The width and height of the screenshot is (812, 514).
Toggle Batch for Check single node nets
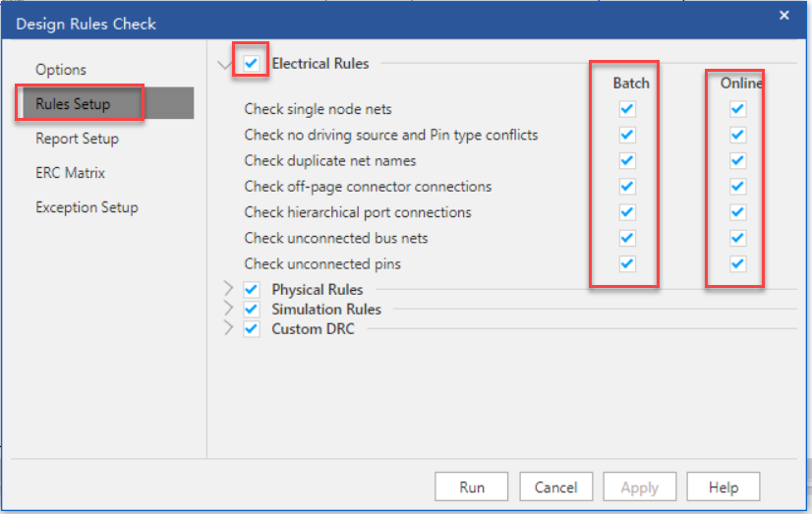[x=627, y=109]
